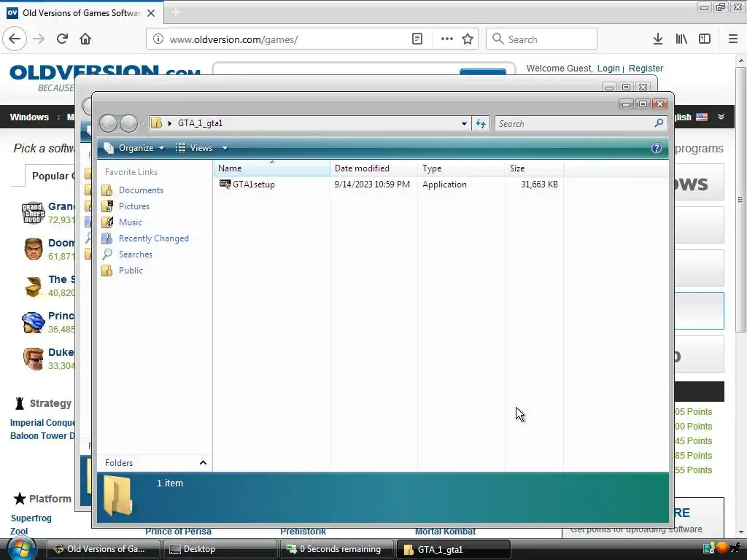Screen dimensions: 747x560
Task: Click the Duke Nukem face icon
Action: 34,359
